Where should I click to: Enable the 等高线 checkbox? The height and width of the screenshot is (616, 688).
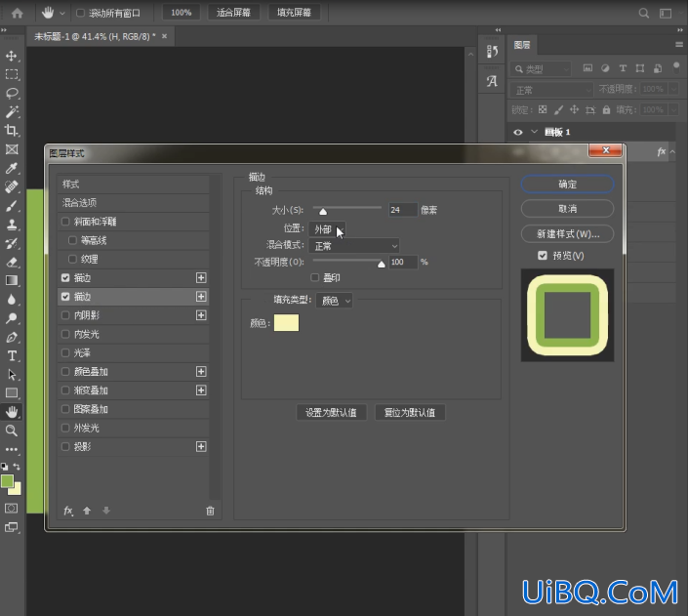(x=72, y=240)
